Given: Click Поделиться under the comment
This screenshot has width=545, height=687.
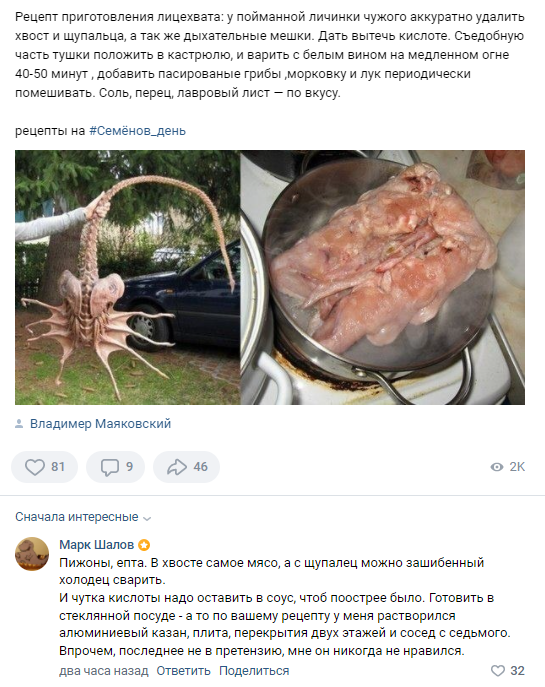Looking at the screenshot, I should coord(254,671).
